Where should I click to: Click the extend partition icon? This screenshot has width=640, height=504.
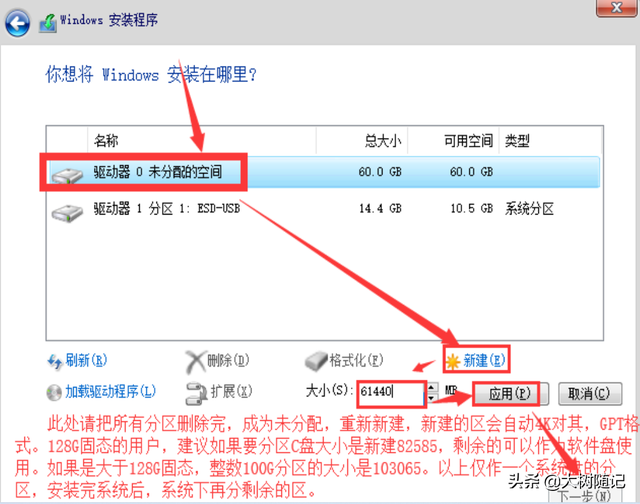[196, 393]
